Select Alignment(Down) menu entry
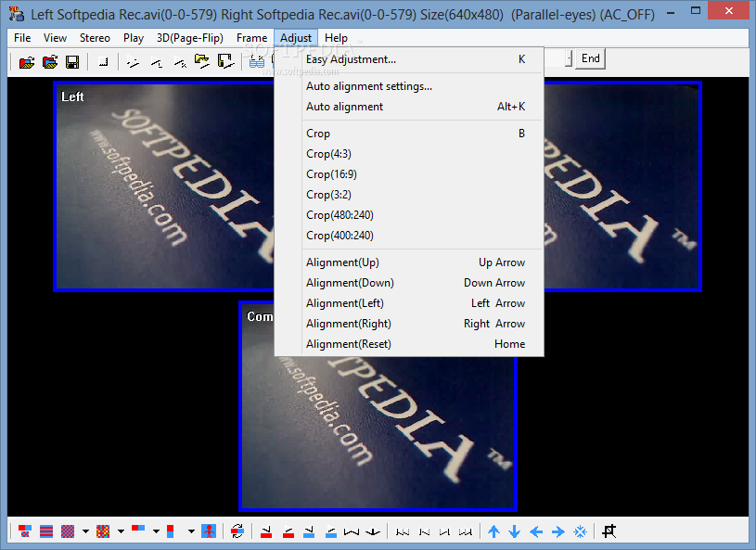Image resolution: width=756 pixels, height=550 pixels. pos(409,283)
